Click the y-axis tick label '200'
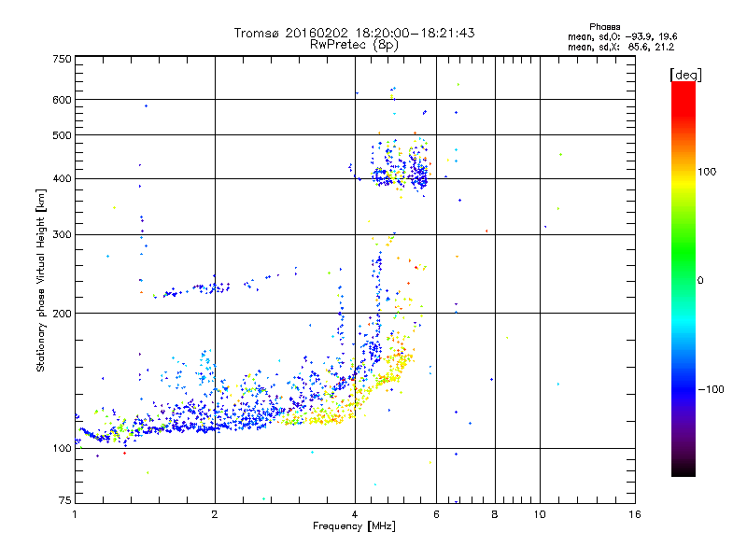The height and width of the screenshot is (560, 747). (62, 314)
